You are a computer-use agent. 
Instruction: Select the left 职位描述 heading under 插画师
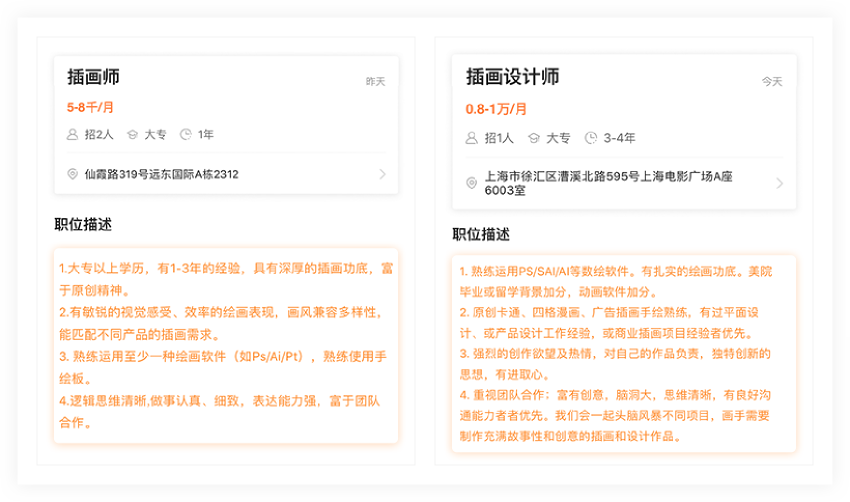(83, 224)
